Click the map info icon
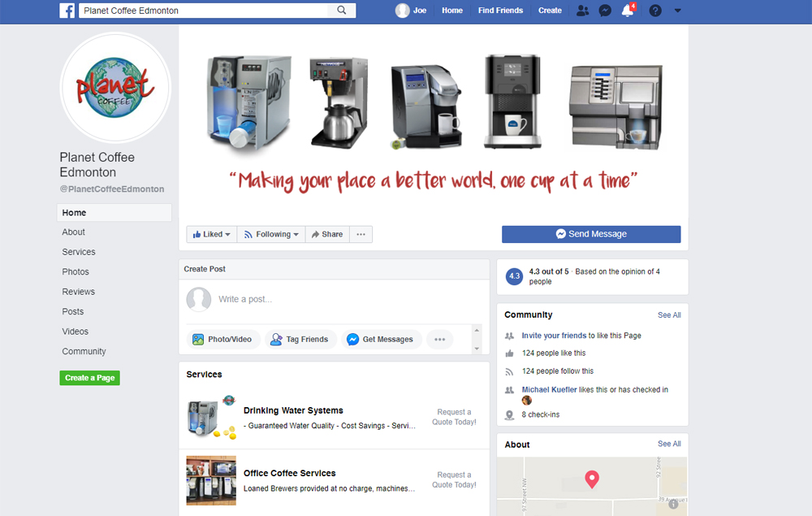The height and width of the screenshot is (516, 812). click(x=673, y=504)
